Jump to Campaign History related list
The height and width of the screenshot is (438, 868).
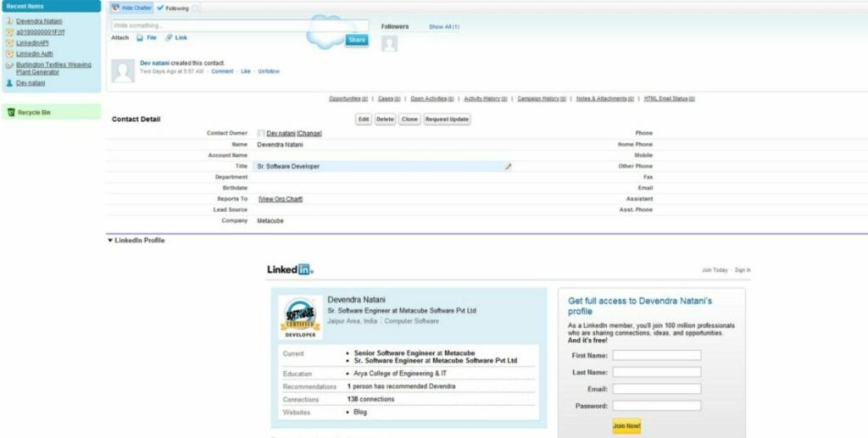[542, 98]
